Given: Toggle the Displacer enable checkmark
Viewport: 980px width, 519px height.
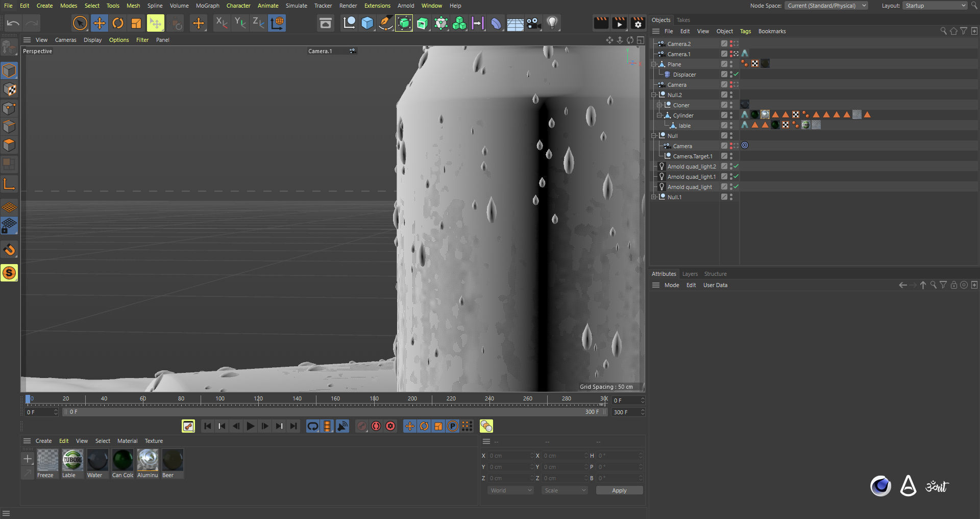Looking at the screenshot, I should (x=736, y=75).
